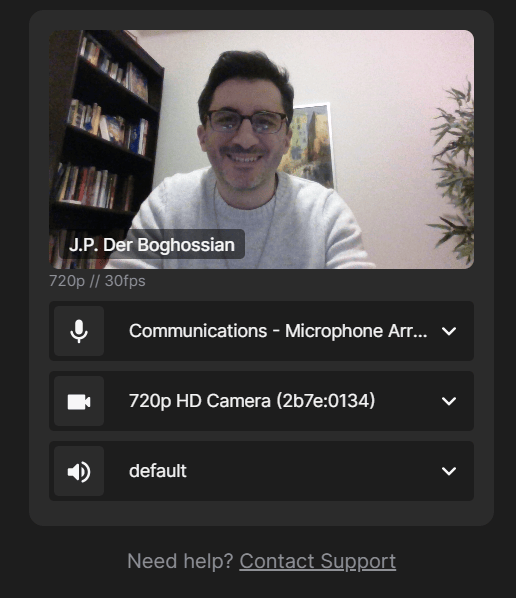Mute the microphone icon button
The height and width of the screenshot is (598, 516).
(79, 331)
